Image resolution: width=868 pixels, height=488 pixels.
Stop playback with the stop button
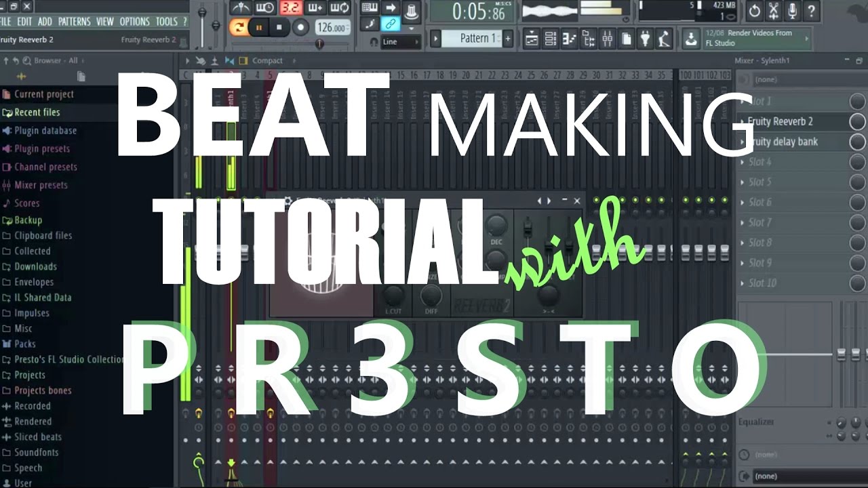pyautogui.click(x=279, y=27)
